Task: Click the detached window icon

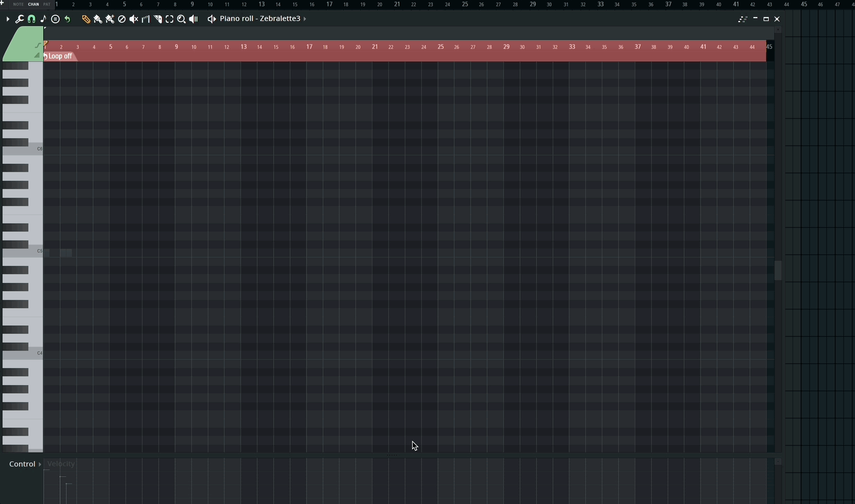Action: [x=743, y=19]
